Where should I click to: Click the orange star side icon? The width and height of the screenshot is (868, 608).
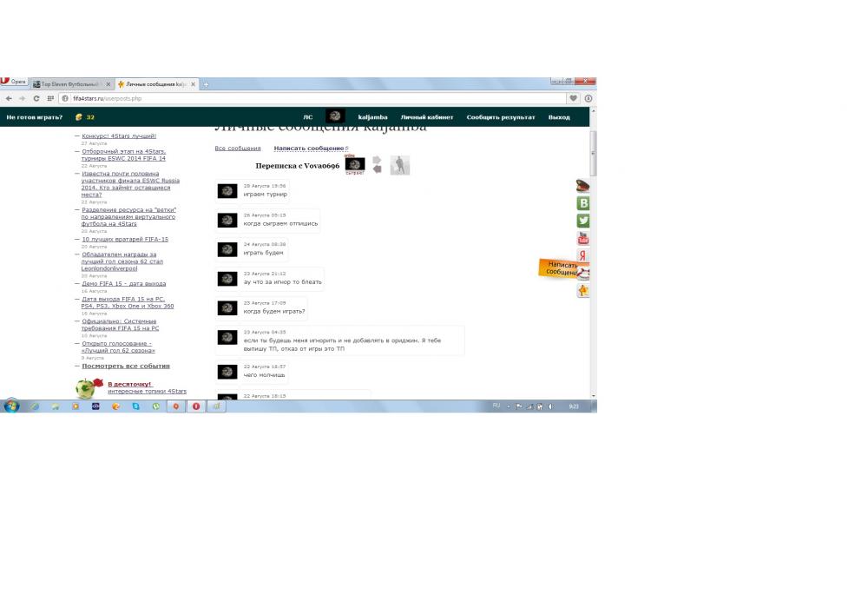point(583,291)
